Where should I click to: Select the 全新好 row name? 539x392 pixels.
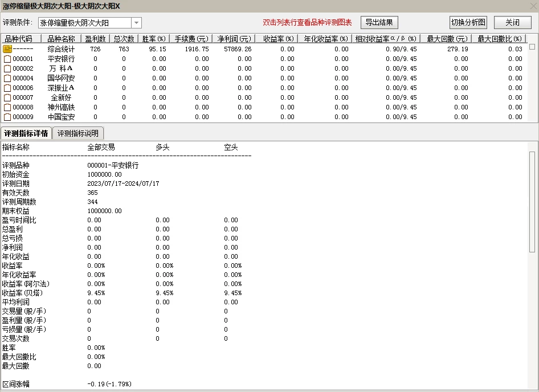click(x=61, y=97)
